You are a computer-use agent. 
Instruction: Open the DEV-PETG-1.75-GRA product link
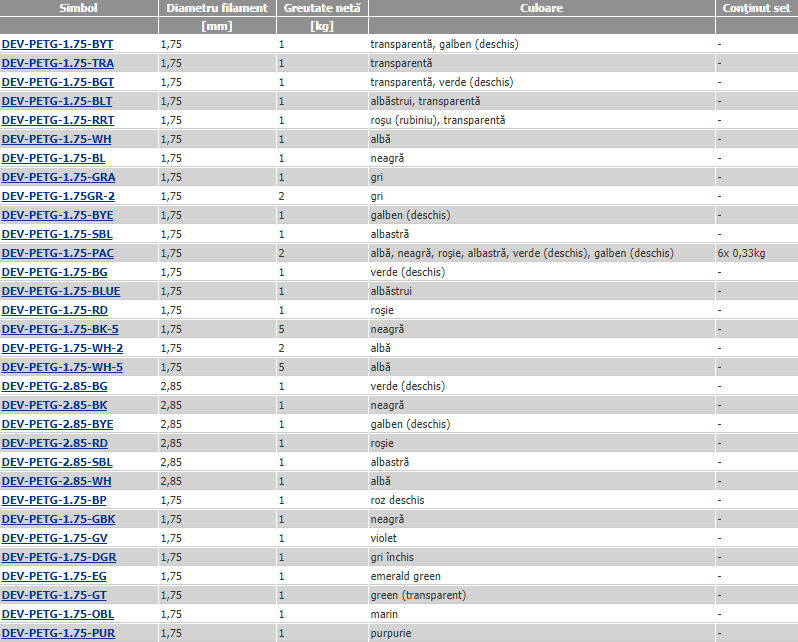(x=58, y=177)
